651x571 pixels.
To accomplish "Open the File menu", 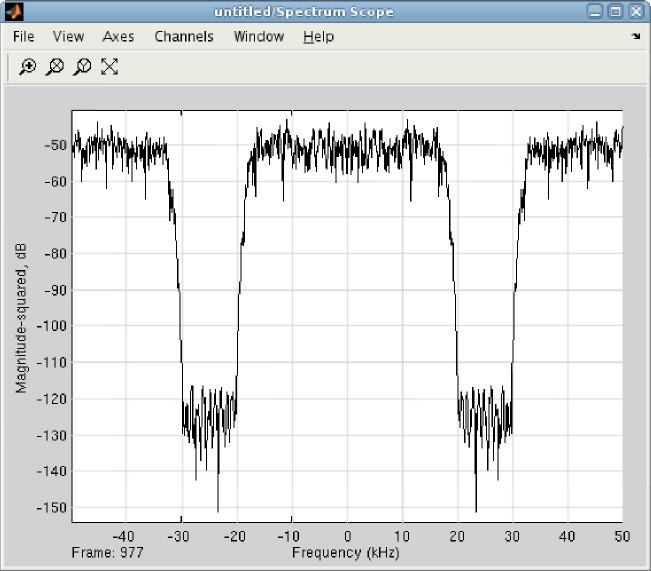I will [x=24, y=37].
